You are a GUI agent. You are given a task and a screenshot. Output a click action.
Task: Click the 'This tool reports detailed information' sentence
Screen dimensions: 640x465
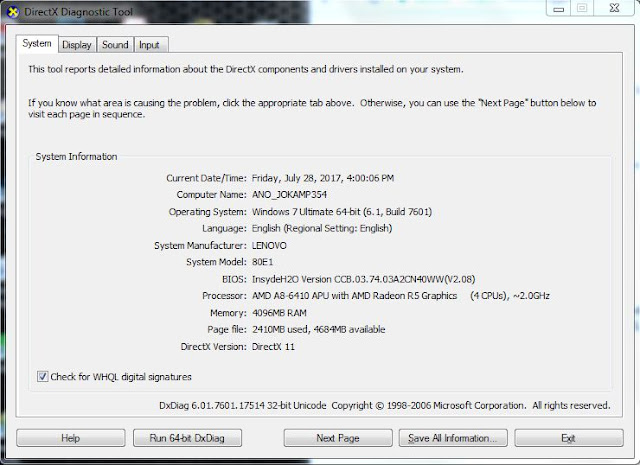point(246,69)
